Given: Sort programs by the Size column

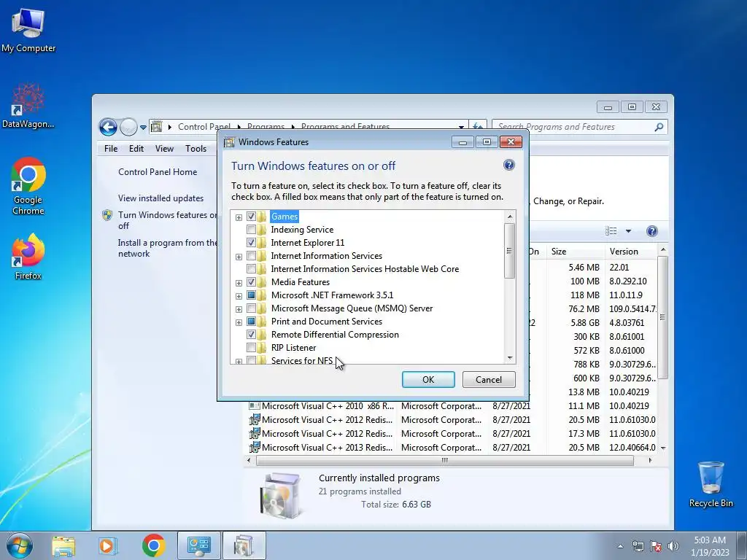Looking at the screenshot, I should pos(575,252).
